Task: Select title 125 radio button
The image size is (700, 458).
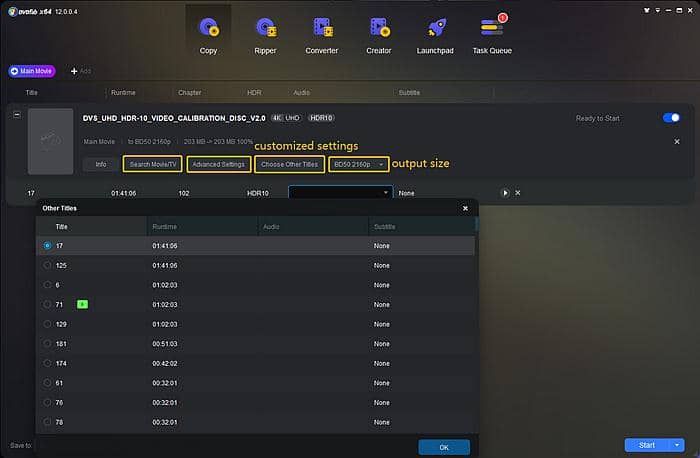Action: (x=47, y=265)
